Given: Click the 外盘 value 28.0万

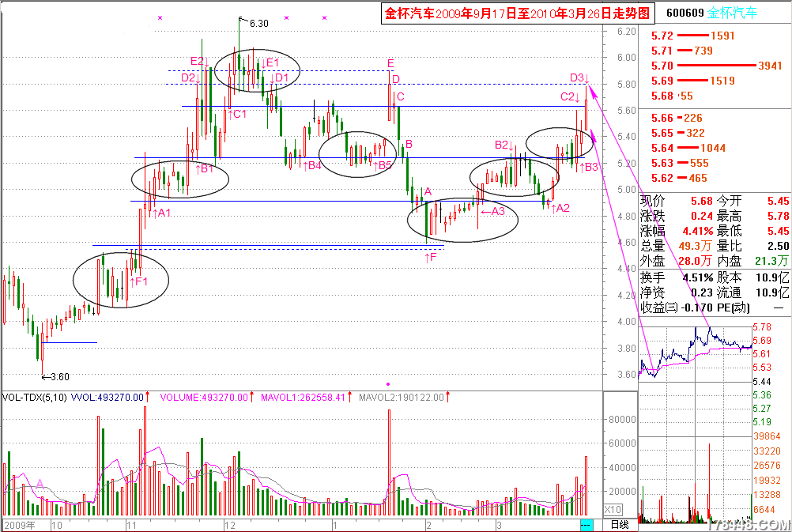Looking at the screenshot, I should pos(695,261).
